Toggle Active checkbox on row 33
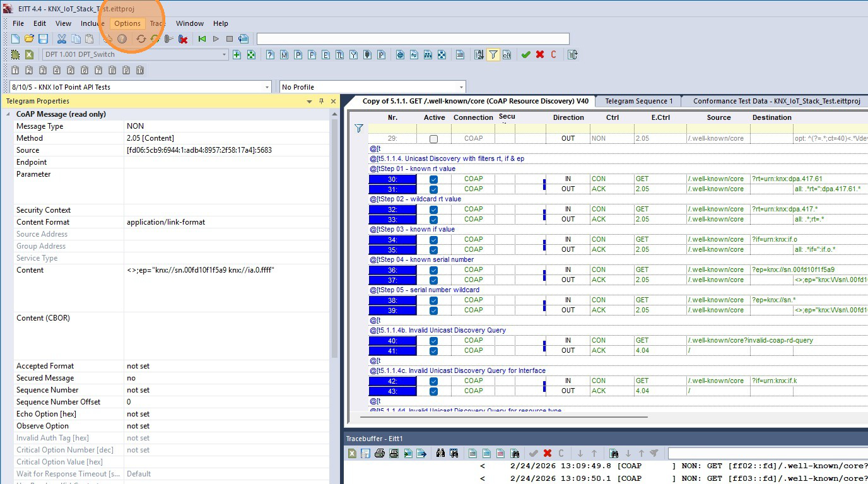868x484 pixels. (x=433, y=220)
